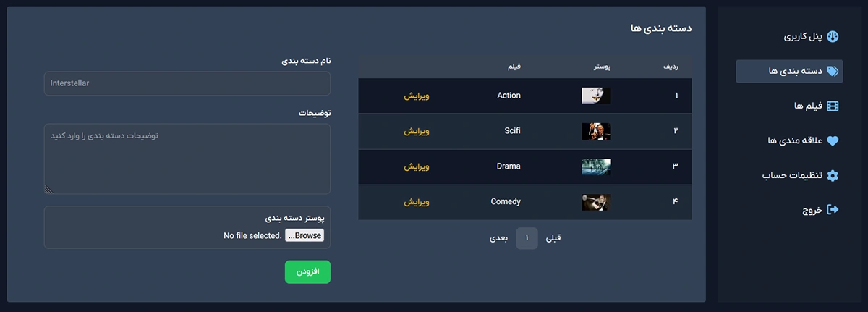868x312 pixels.
Task: Click the user panel dashboard icon
Action: (833, 36)
